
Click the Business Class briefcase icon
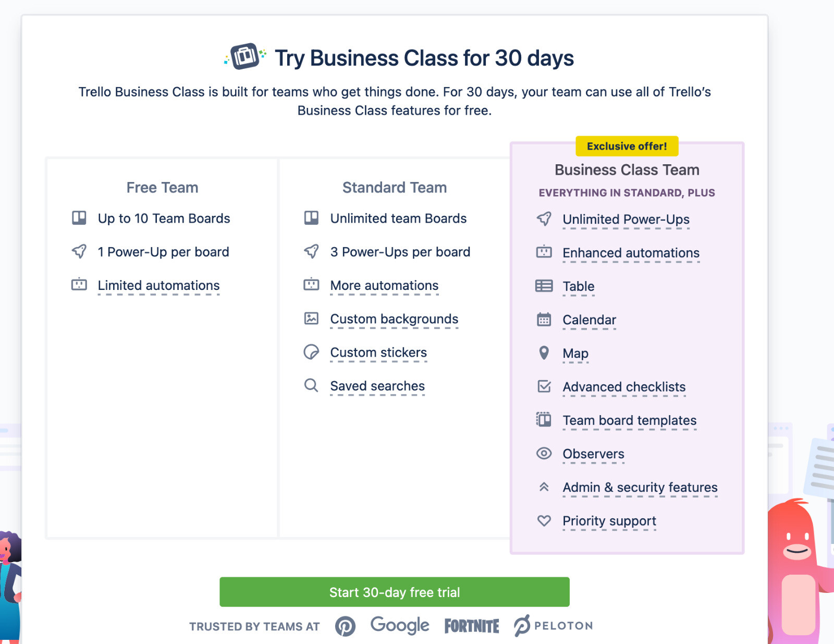(x=245, y=56)
